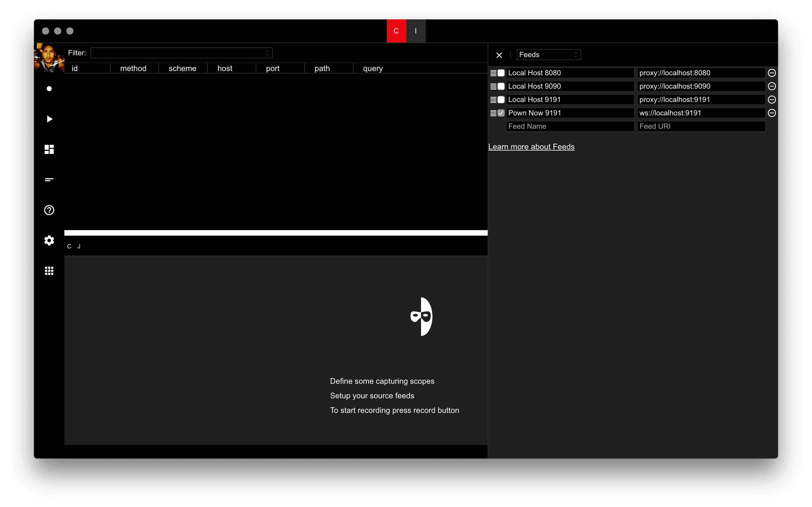Screen dimensions: 812x507
Task: Click the user avatar picture
Action: 49,58
